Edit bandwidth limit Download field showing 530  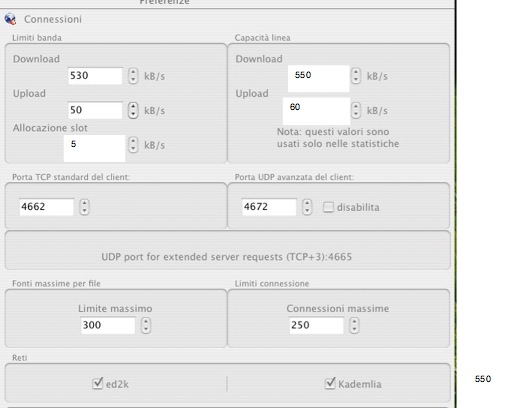[x=95, y=76]
